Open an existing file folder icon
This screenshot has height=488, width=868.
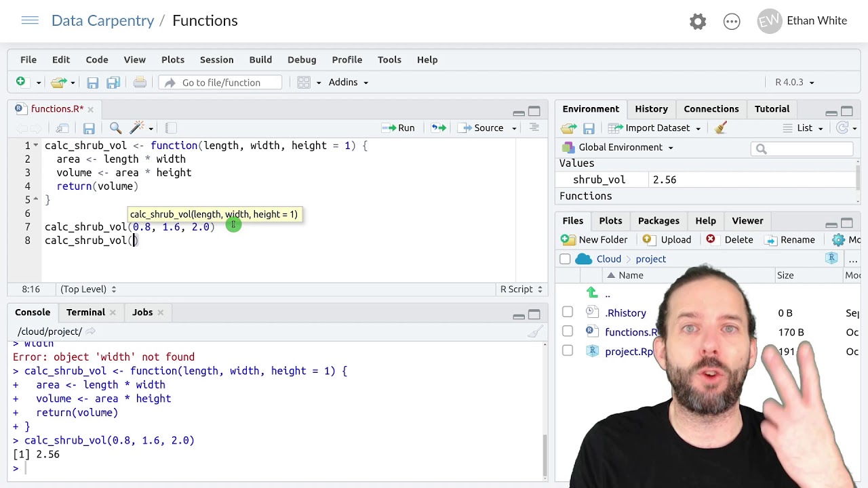tap(59, 82)
